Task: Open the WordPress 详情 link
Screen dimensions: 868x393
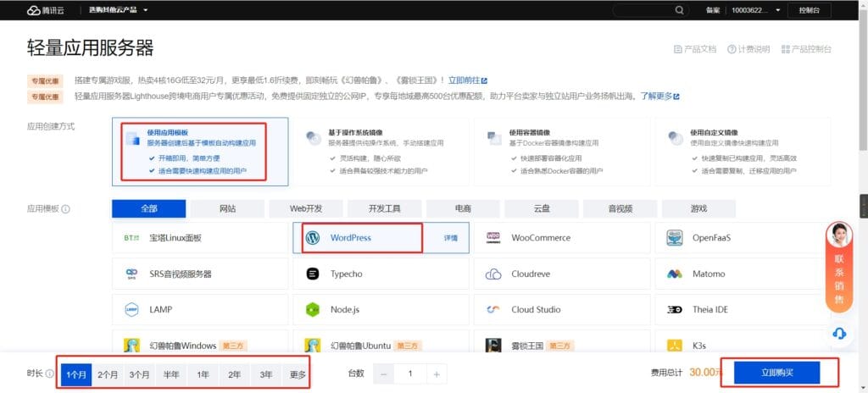Action: click(451, 238)
